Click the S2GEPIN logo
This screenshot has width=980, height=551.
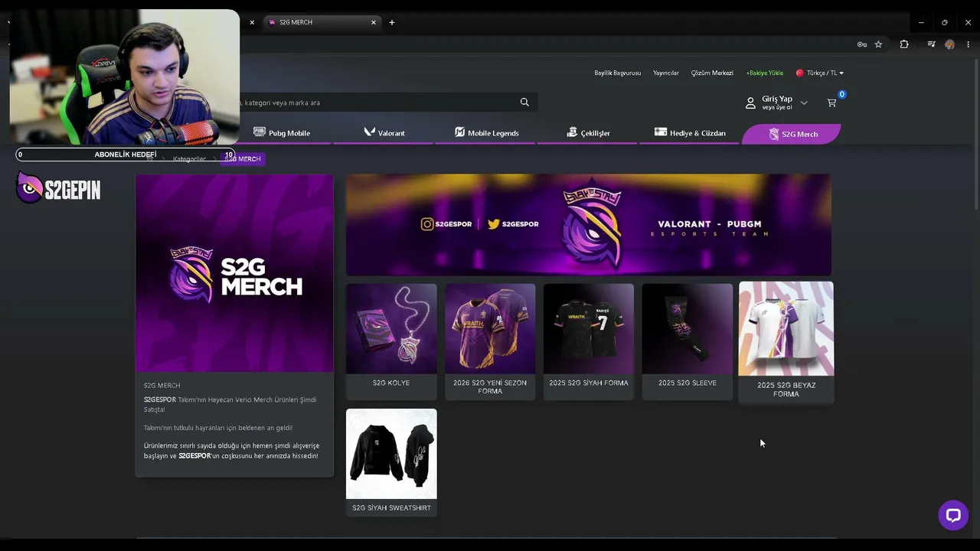[59, 188]
